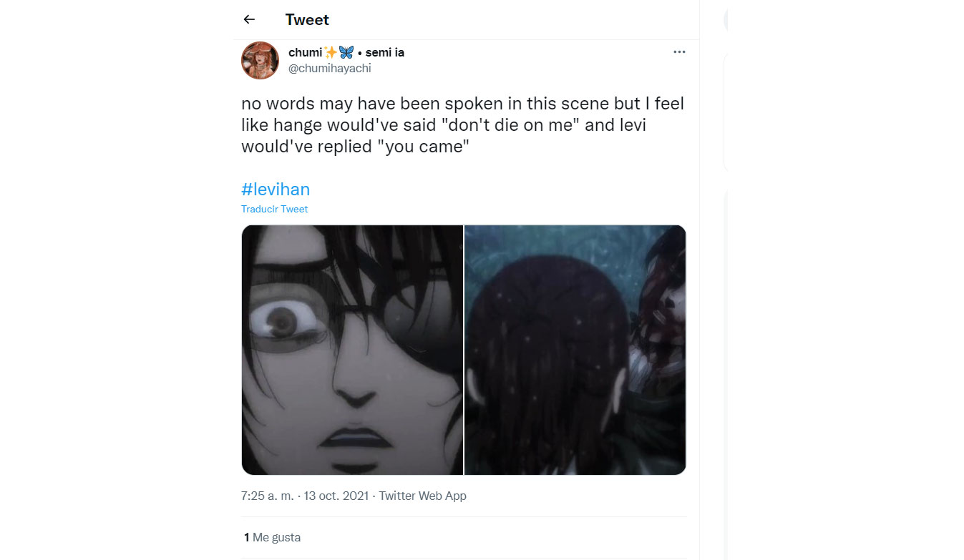Open the @chumihayachi handle link
This screenshot has height=560, width=964.
click(x=330, y=69)
